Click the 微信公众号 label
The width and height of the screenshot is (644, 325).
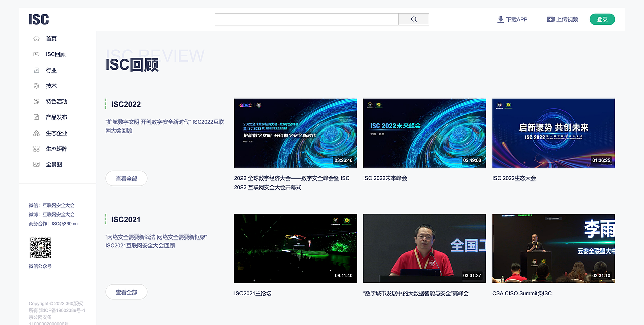40,266
